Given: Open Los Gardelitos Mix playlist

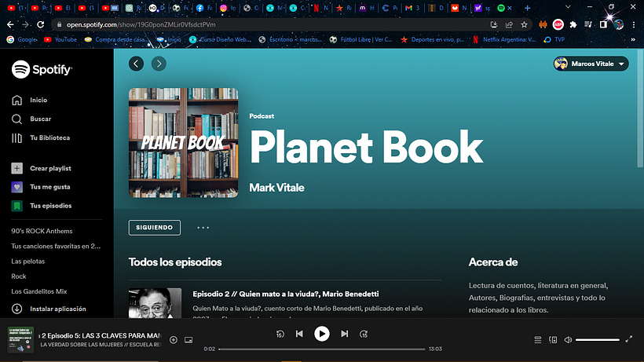Looking at the screenshot, I should [39, 291].
